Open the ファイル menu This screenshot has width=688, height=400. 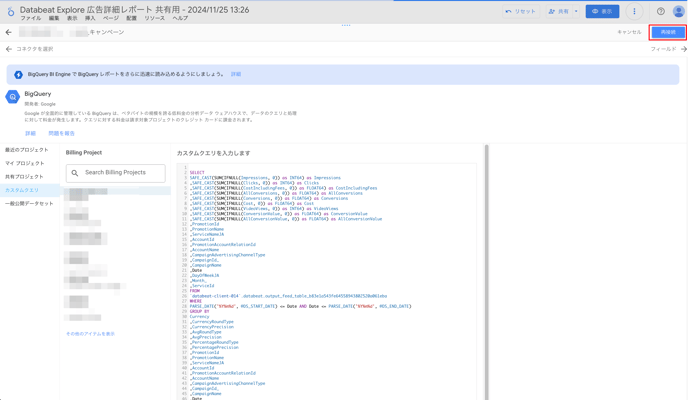tap(31, 18)
